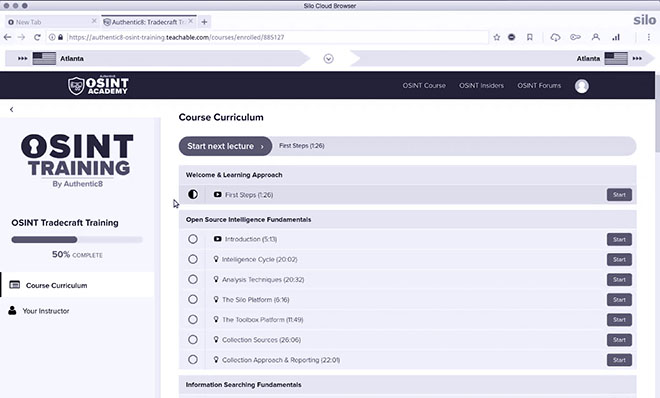Viewport: 660px width, 398px height.
Task: Click the video icon beside First Steps
Action: pos(217,194)
